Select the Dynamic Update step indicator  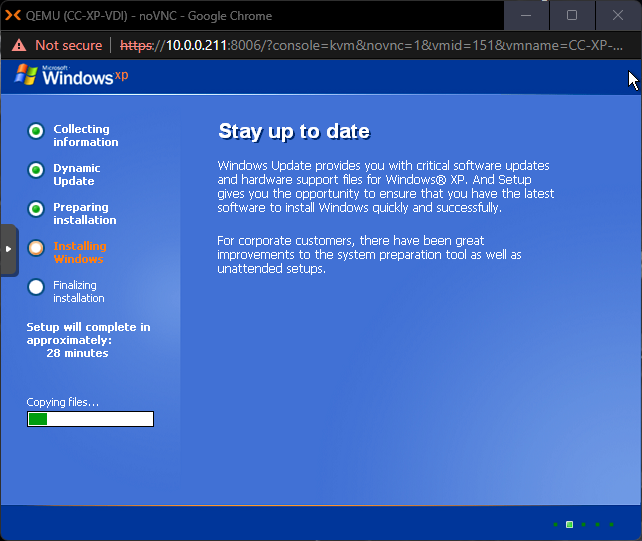pyautogui.click(x=36, y=170)
